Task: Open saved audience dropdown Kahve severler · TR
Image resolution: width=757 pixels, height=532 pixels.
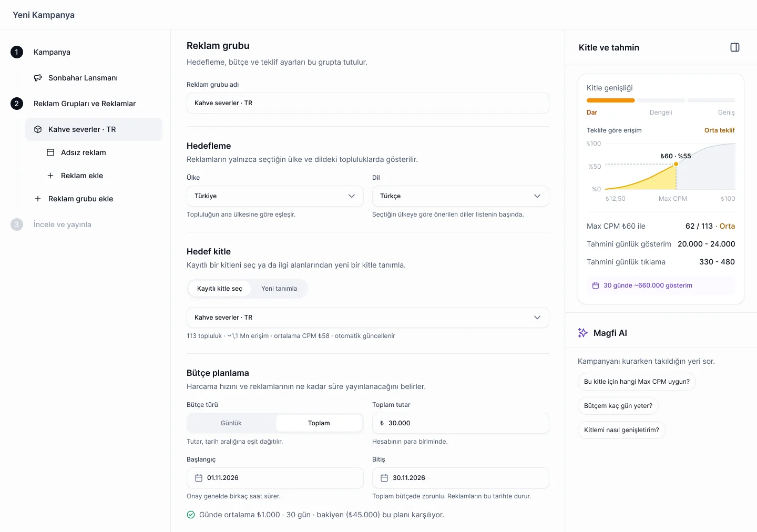Action: click(x=368, y=318)
